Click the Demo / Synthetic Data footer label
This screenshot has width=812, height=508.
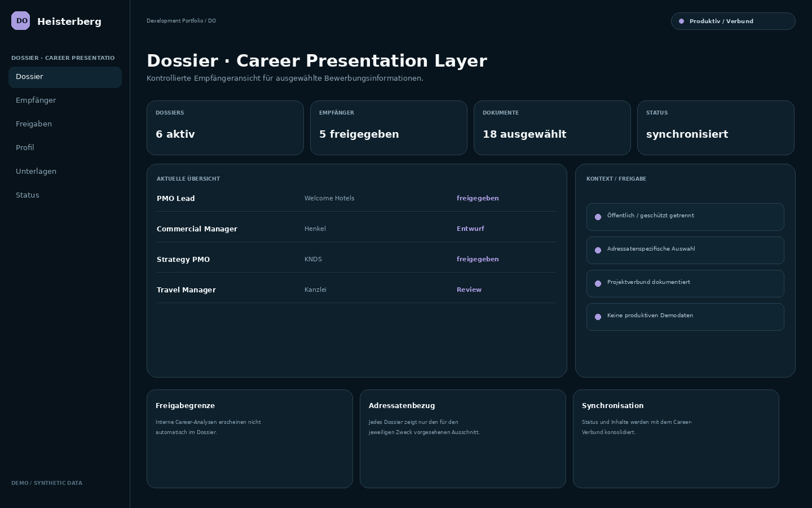tap(47, 483)
